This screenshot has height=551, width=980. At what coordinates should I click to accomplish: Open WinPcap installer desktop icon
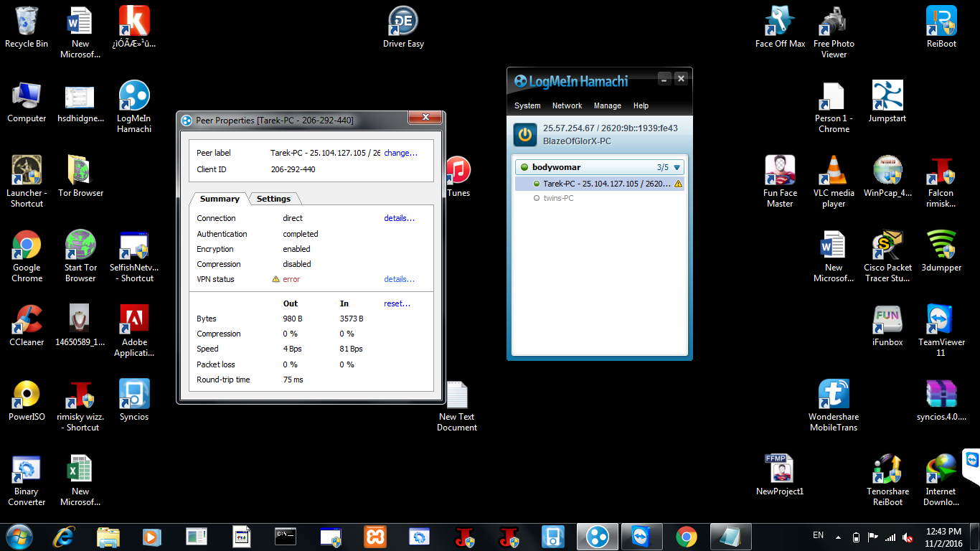(887, 176)
